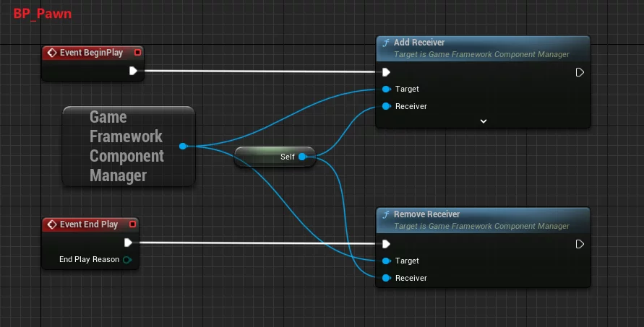This screenshot has height=327, width=644.
Task: Click the Event BeginPlay diamond icon
Action: click(51, 53)
